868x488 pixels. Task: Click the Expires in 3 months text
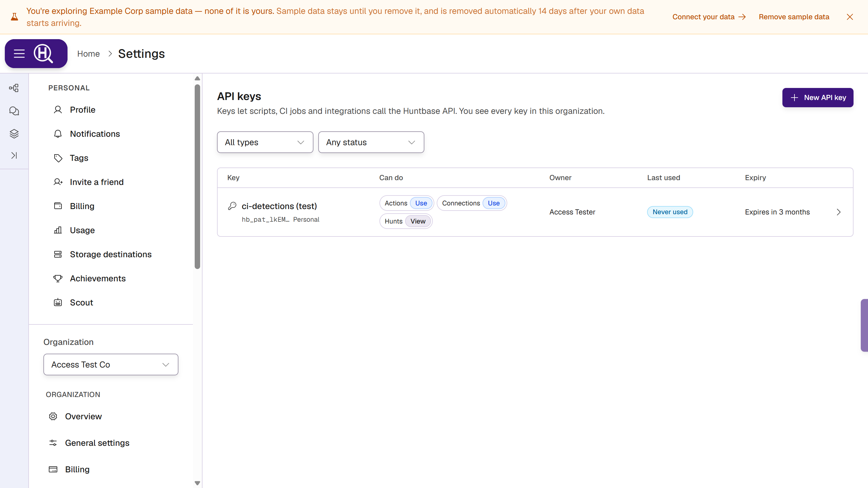tap(777, 212)
